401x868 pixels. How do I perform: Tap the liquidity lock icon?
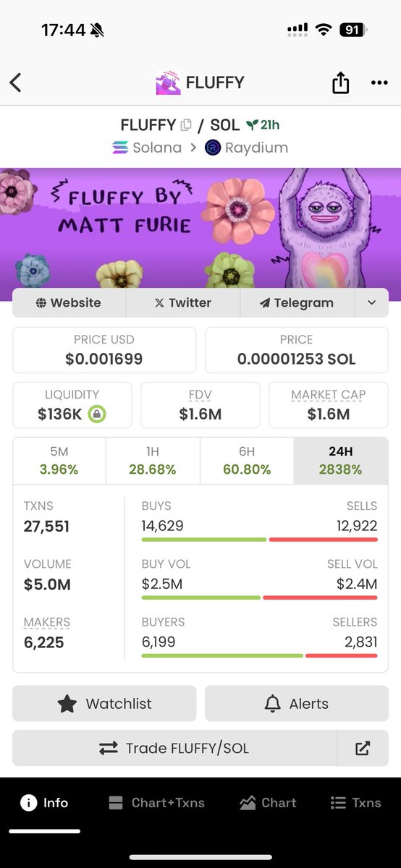96,414
